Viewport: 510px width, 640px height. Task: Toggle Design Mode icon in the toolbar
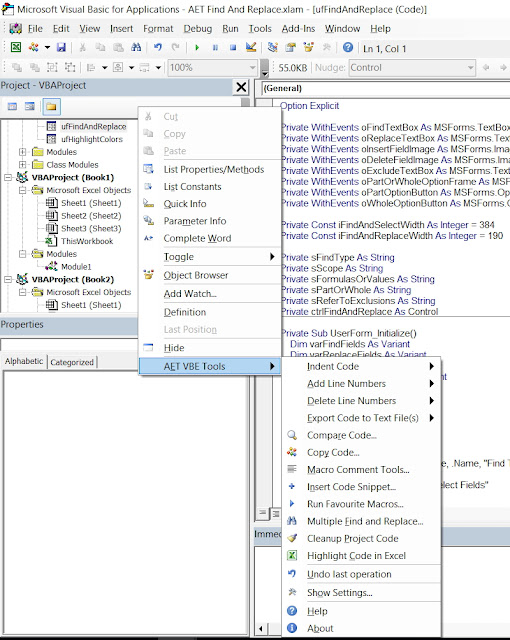click(x=251, y=48)
